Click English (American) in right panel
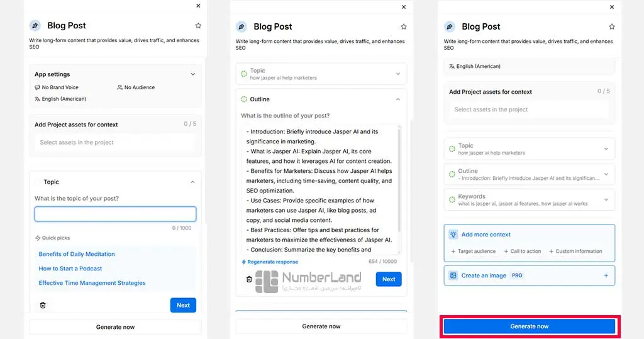Viewport: 644px width, 339px height. tap(479, 66)
